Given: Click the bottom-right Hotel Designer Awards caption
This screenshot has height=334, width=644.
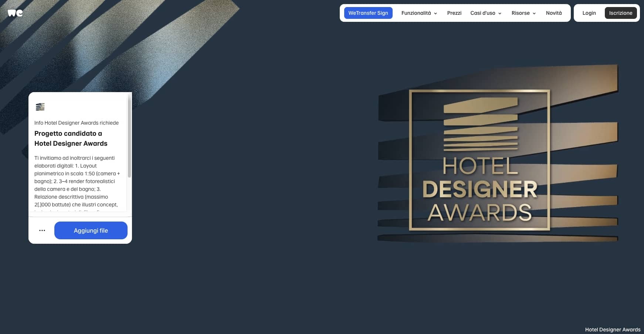Looking at the screenshot, I should click(612, 330).
